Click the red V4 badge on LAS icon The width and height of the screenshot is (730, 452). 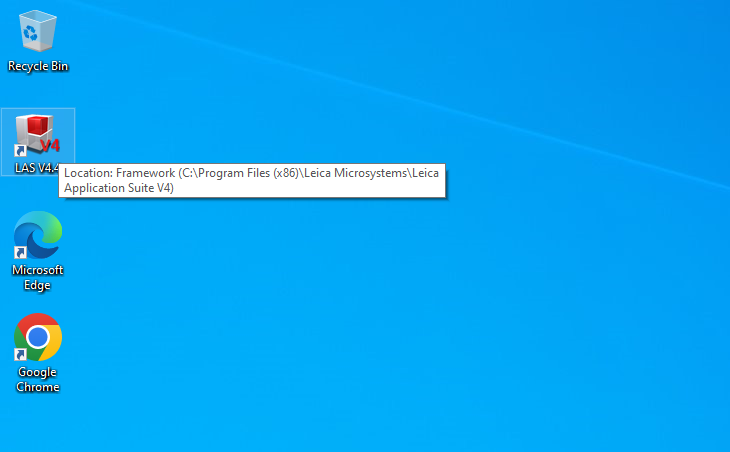[50, 146]
